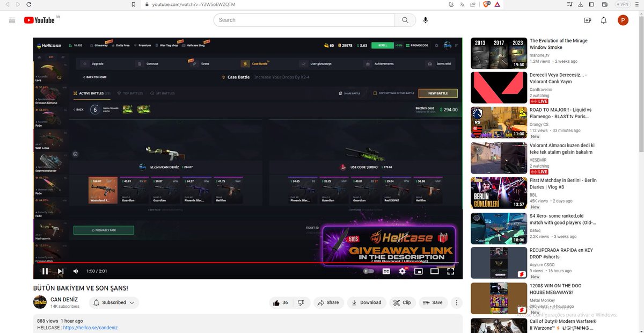
Task: Click the video title BÜTÜN BAKİYEM VE SON ŞANS
Action: 80,288
